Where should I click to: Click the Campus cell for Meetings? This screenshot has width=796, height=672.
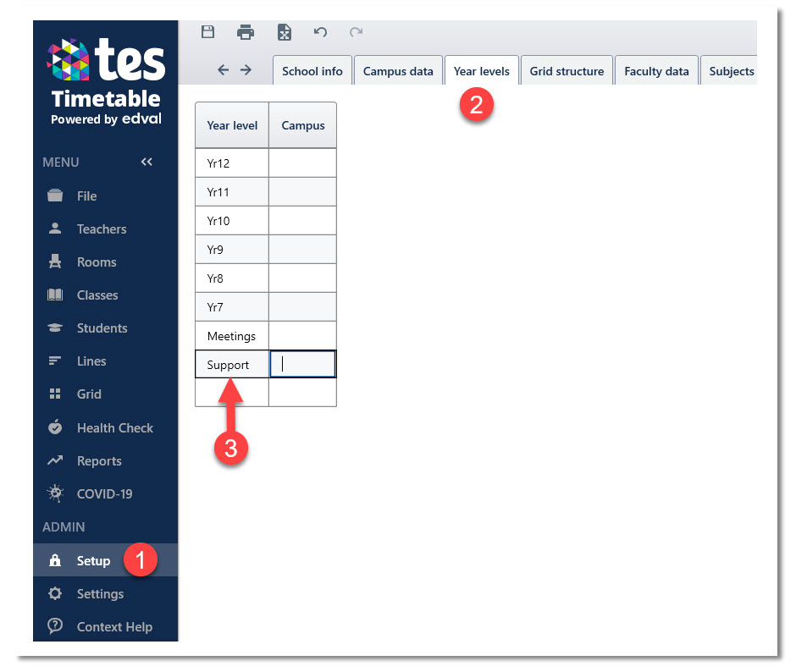302,336
